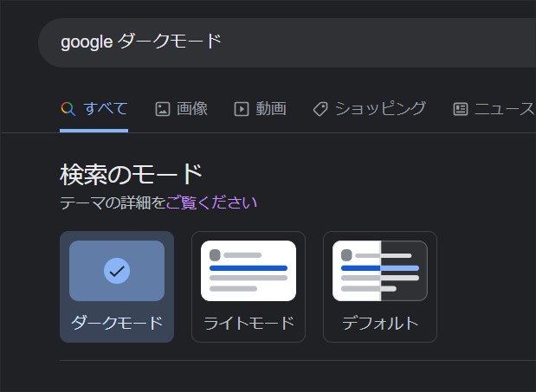Click the ライトモード preview thumbnail
Image resolution: width=536 pixels, height=392 pixels.
tap(249, 270)
